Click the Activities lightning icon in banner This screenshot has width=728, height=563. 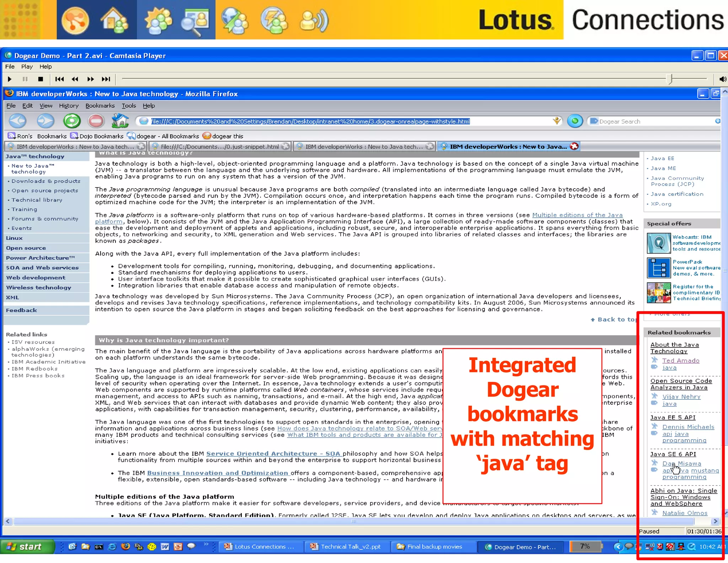pos(274,21)
